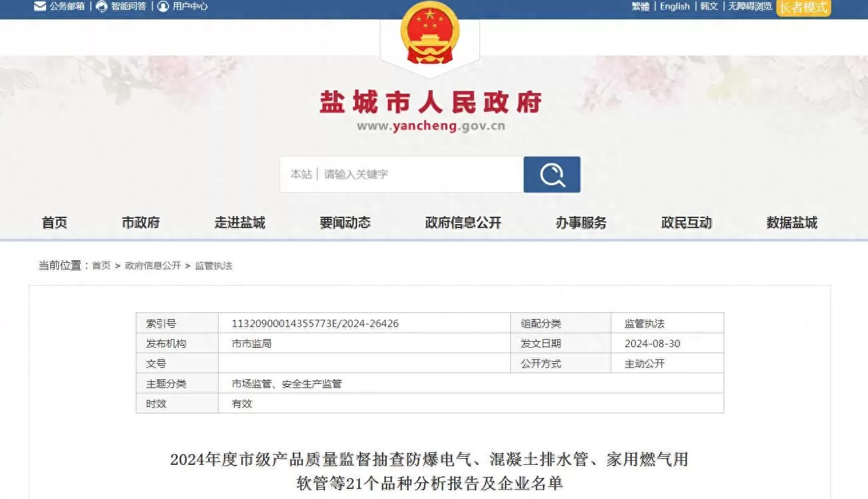Screen dimensions: 868x499
Task: Switch site language to English
Action: (674, 7)
